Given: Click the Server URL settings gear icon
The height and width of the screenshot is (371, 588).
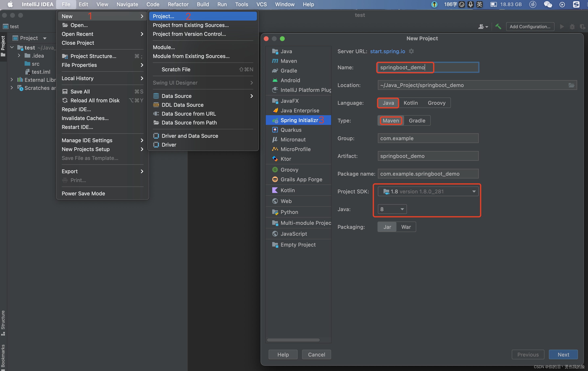Looking at the screenshot, I should (x=411, y=51).
